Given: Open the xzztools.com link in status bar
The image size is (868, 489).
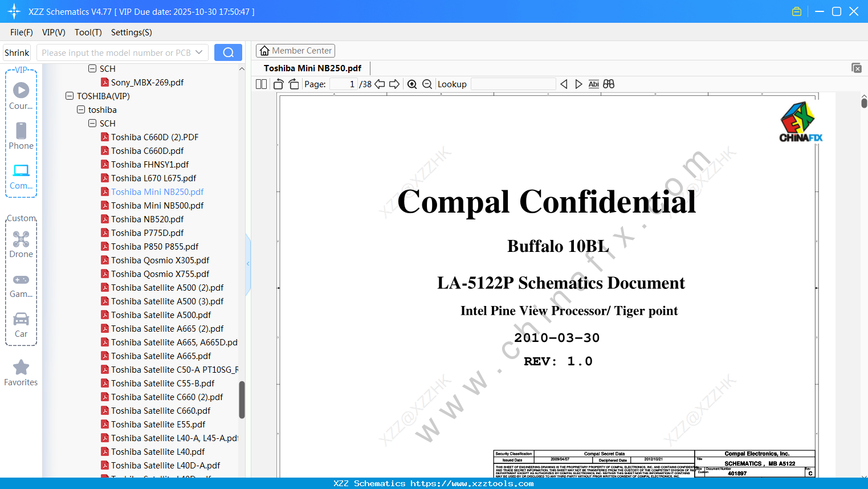Looking at the screenshot, I should click(472, 484).
